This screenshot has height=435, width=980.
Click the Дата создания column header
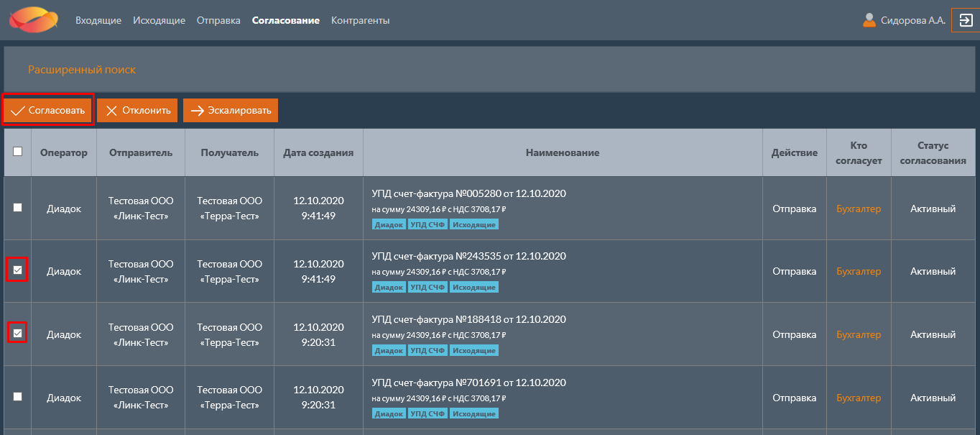pos(318,152)
